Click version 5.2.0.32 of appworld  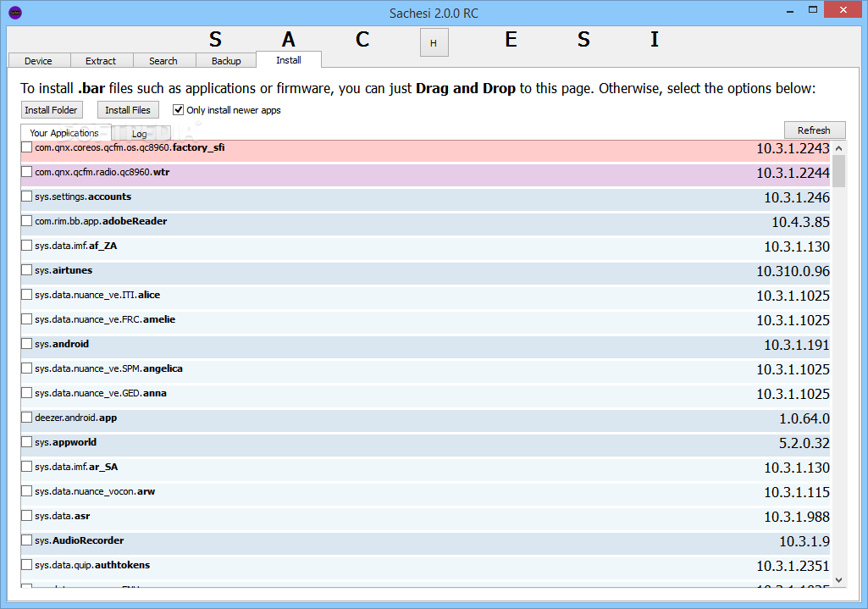coord(804,443)
